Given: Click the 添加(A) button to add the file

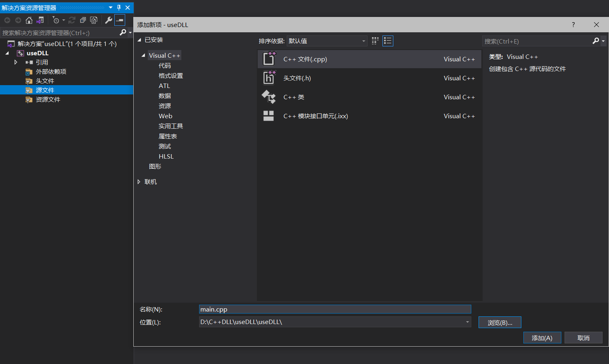Looking at the screenshot, I should click(x=542, y=337).
